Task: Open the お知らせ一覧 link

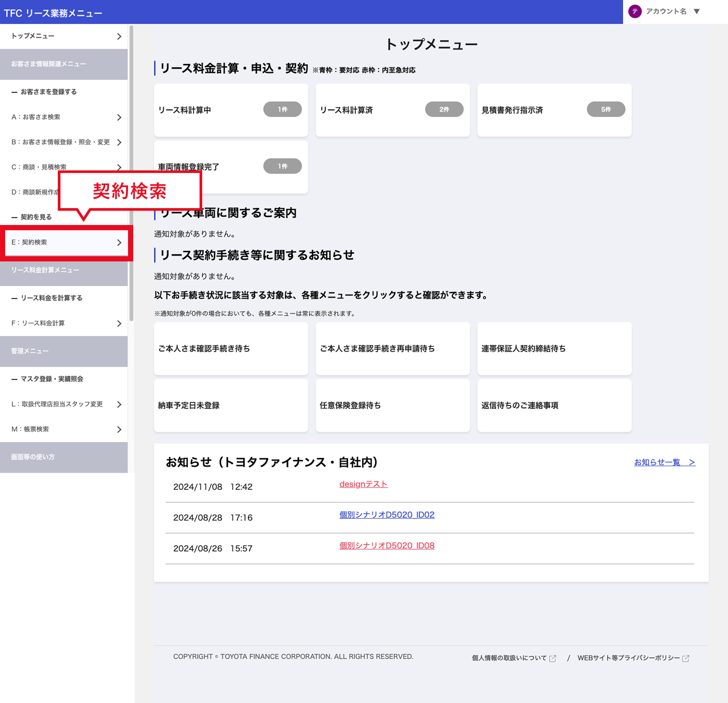Action: (x=665, y=462)
